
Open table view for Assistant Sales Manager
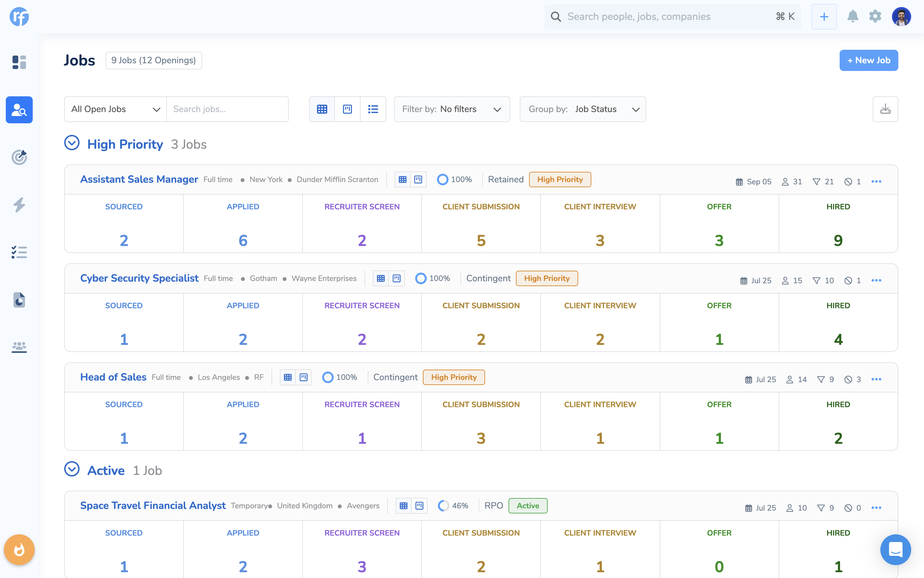tap(402, 180)
